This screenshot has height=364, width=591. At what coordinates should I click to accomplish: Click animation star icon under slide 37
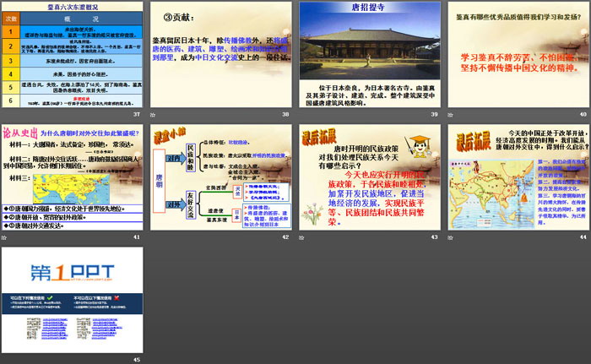(4, 114)
